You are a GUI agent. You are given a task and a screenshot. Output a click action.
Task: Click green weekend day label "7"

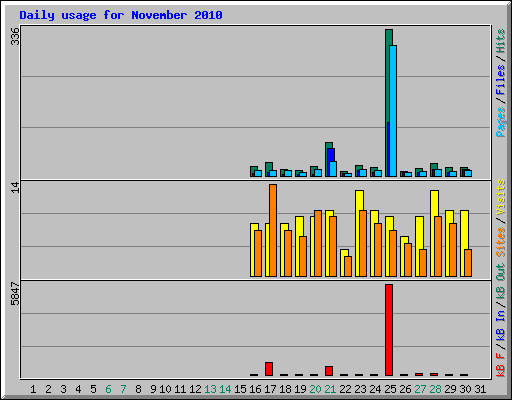click(x=123, y=389)
